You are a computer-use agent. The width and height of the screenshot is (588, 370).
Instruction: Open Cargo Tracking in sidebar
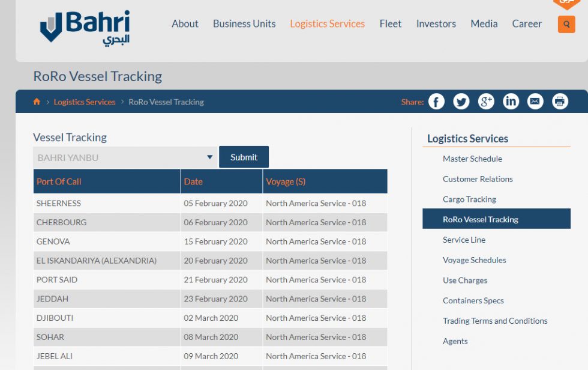(x=469, y=199)
